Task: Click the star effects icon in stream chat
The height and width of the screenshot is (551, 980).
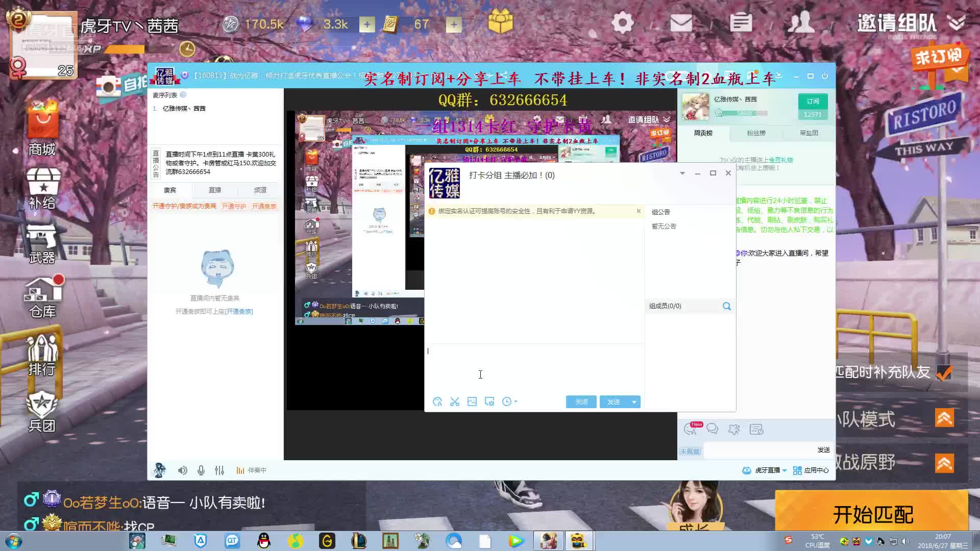Action: coord(734,429)
